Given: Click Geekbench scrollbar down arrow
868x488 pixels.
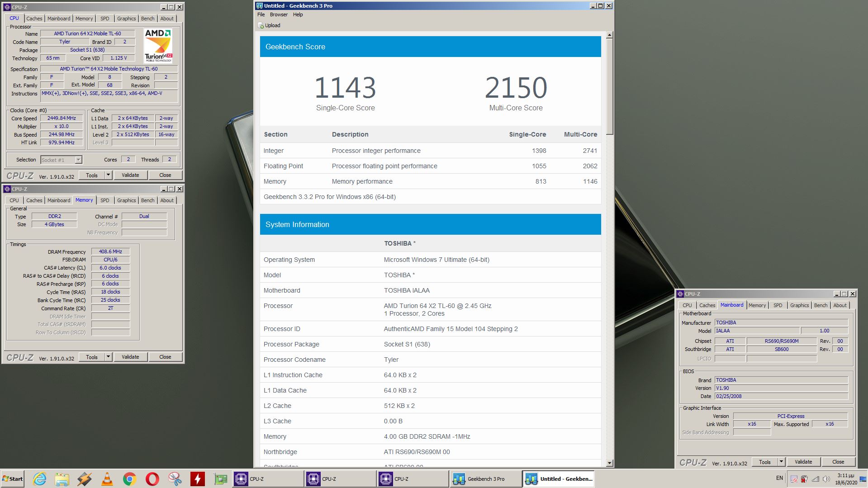Looking at the screenshot, I should pos(609,463).
